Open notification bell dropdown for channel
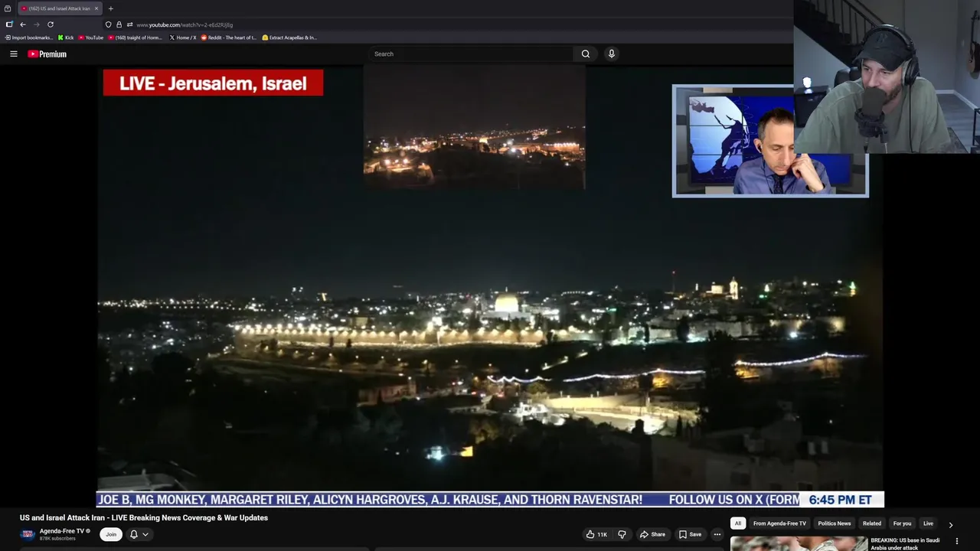 click(x=139, y=534)
